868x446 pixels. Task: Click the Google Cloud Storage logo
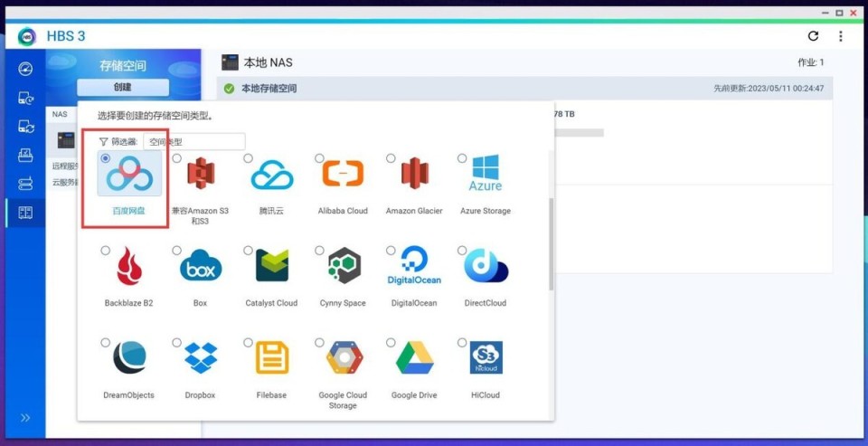tap(344, 357)
